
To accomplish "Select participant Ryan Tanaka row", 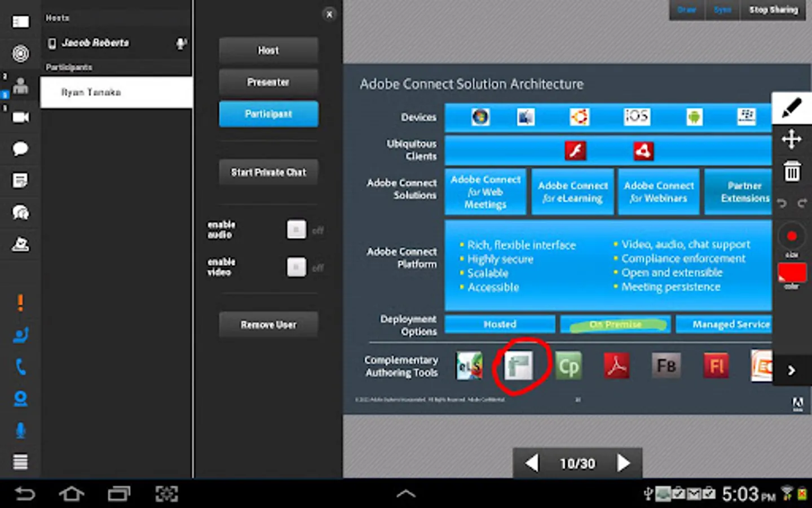I will coord(116,92).
